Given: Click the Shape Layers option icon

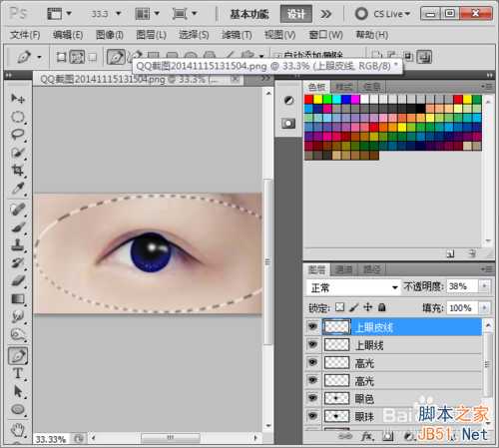Looking at the screenshot, I should point(61,57).
